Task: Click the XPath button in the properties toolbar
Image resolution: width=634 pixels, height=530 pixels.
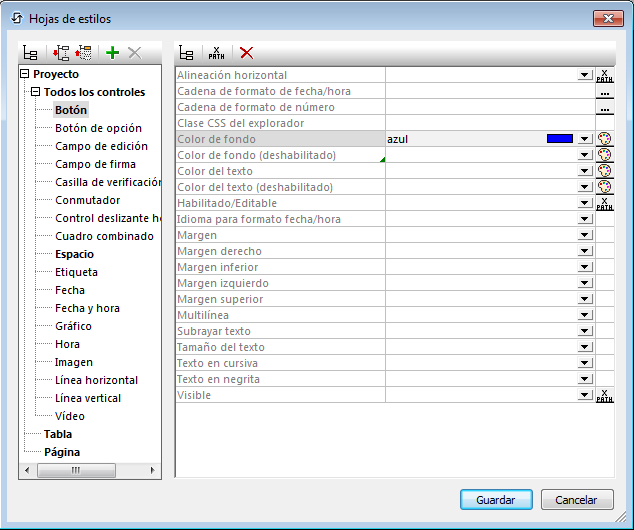Action: click(x=216, y=53)
